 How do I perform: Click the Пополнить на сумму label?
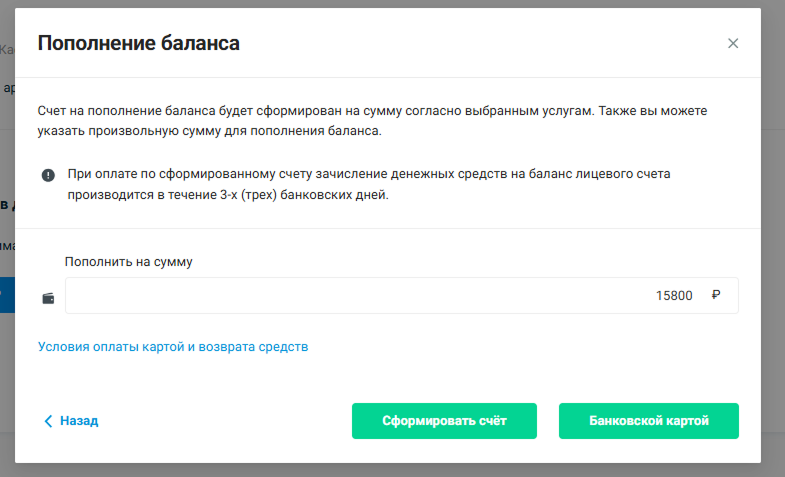pos(129,262)
